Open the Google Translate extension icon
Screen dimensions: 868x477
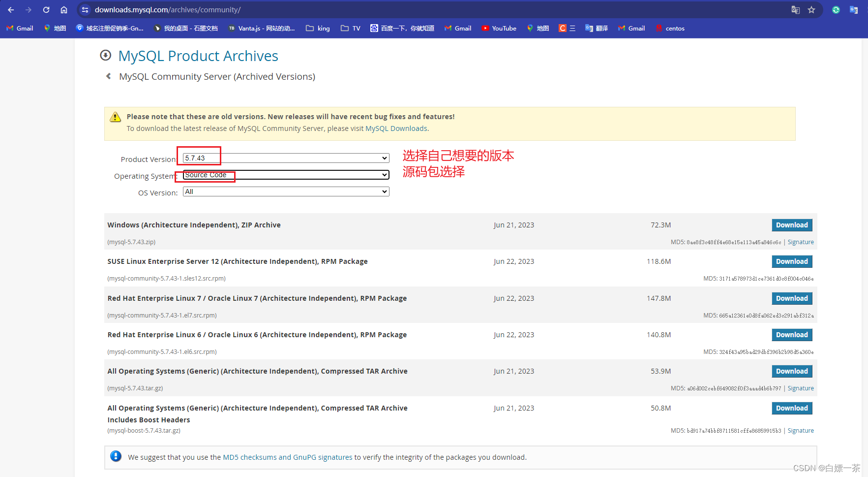coord(854,10)
